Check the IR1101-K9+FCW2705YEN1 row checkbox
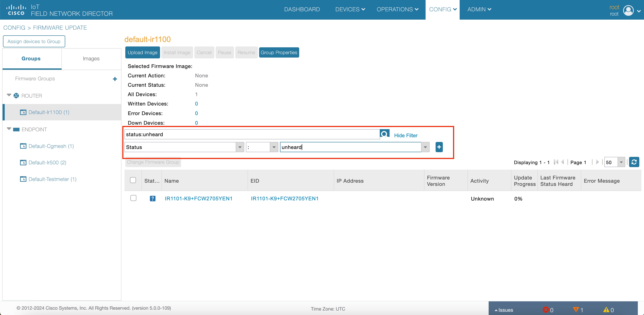The width and height of the screenshot is (644, 315). 133,198
